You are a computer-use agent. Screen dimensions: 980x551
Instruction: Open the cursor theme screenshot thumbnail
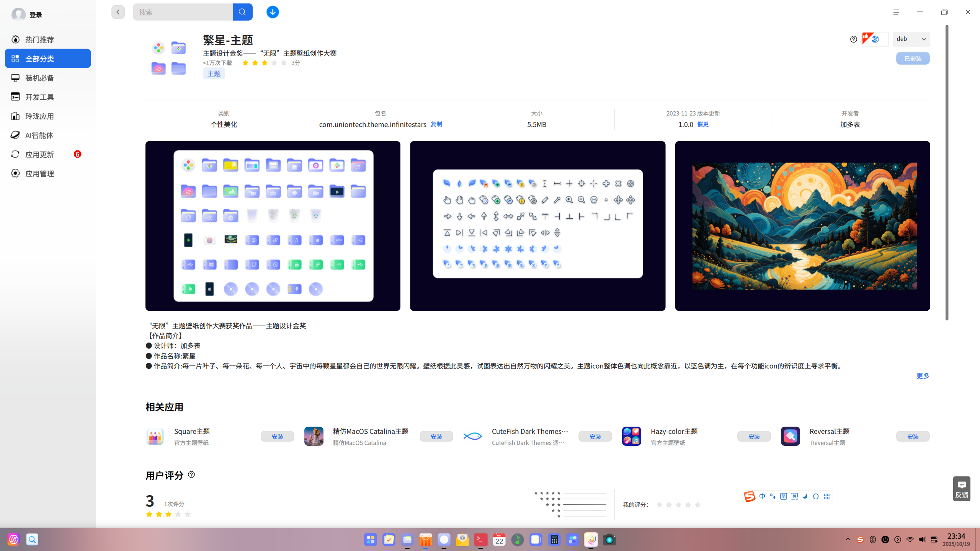pyautogui.click(x=538, y=226)
